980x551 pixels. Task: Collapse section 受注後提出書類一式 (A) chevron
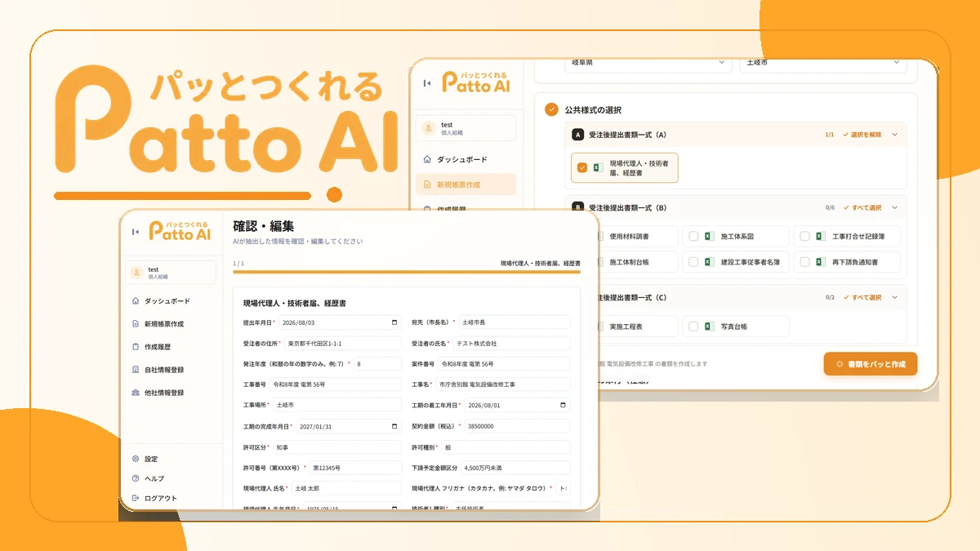click(894, 135)
